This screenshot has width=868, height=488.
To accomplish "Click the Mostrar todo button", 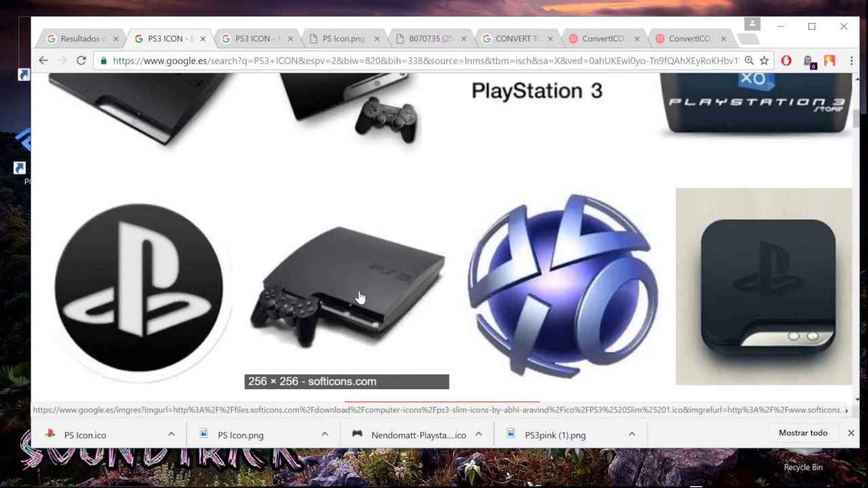I will [803, 432].
